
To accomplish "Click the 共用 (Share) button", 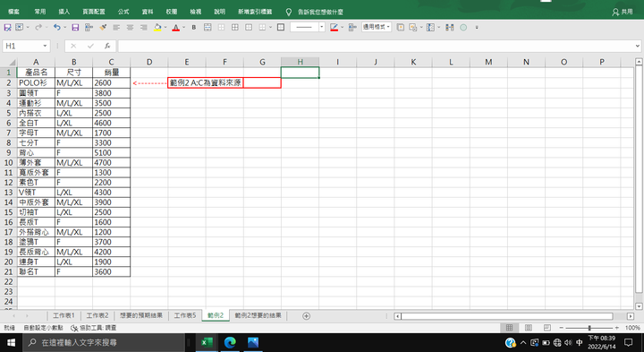I will [623, 12].
